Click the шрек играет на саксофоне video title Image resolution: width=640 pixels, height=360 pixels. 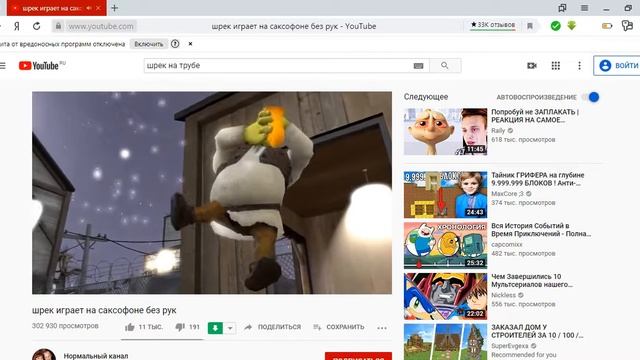click(x=104, y=310)
